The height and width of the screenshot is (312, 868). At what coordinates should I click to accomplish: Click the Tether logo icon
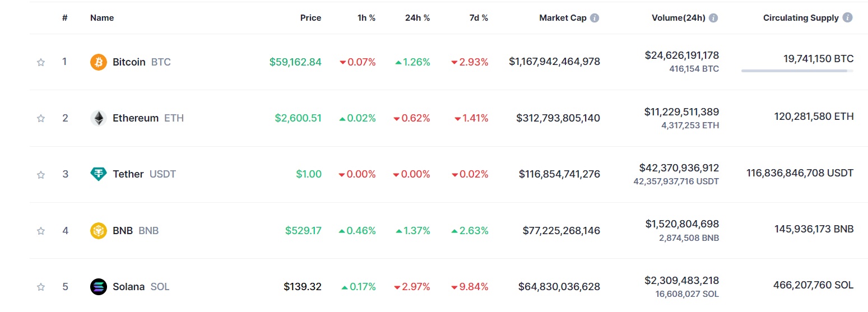pyautogui.click(x=99, y=174)
